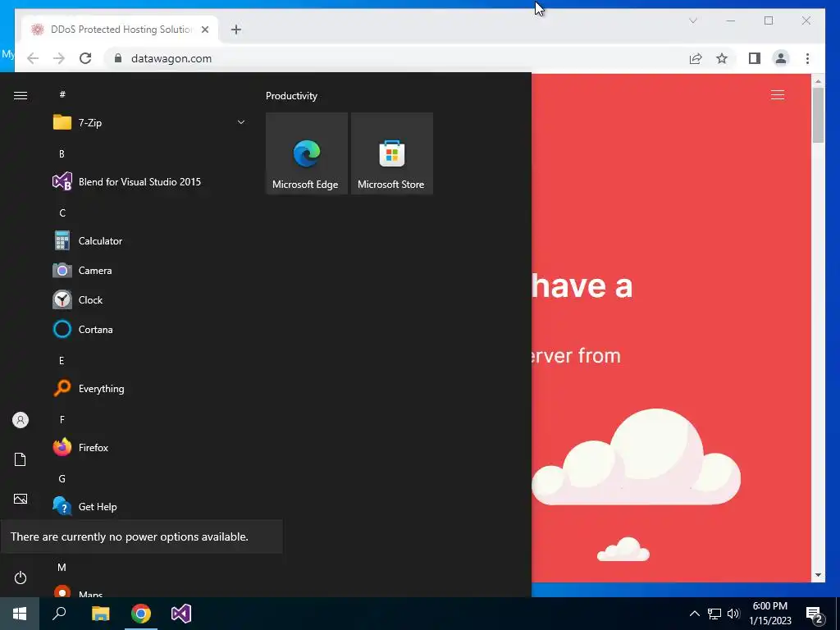This screenshot has width=840, height=630.
Task: Click the Windows Start button
Action: 20,614
